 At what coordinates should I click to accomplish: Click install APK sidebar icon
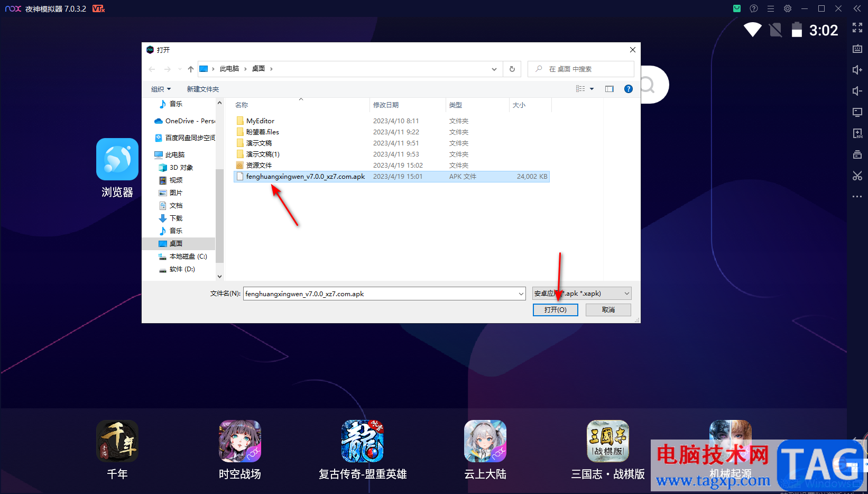click(857, 133)
